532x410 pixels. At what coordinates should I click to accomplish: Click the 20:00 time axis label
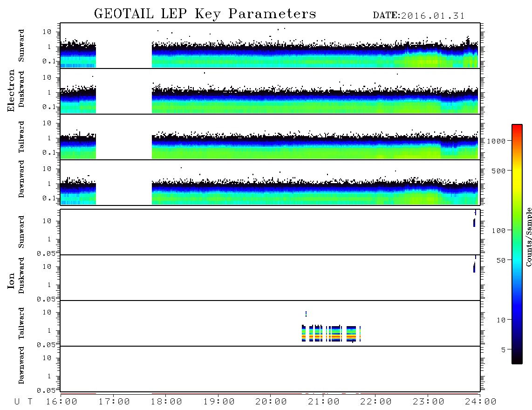point(271,402)
